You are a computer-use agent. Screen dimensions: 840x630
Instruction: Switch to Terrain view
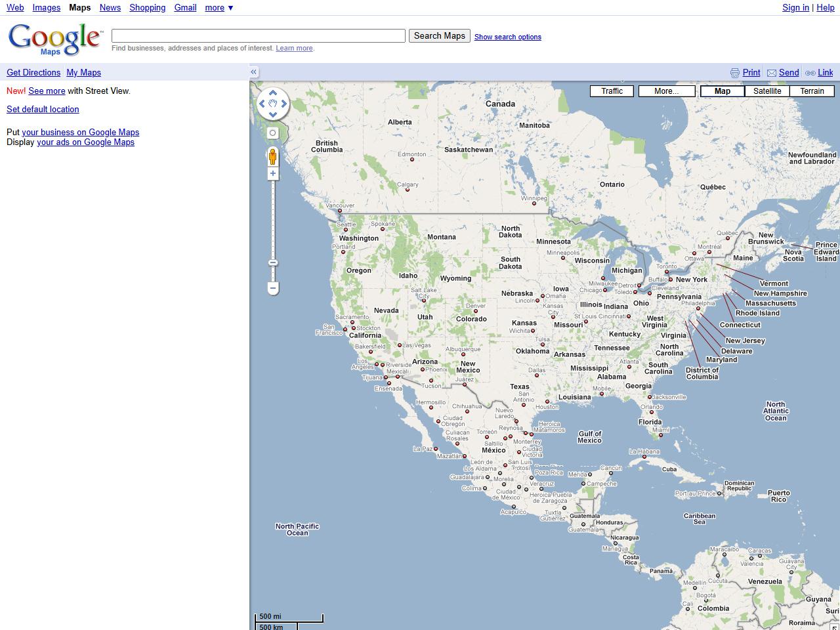[812, 91]
